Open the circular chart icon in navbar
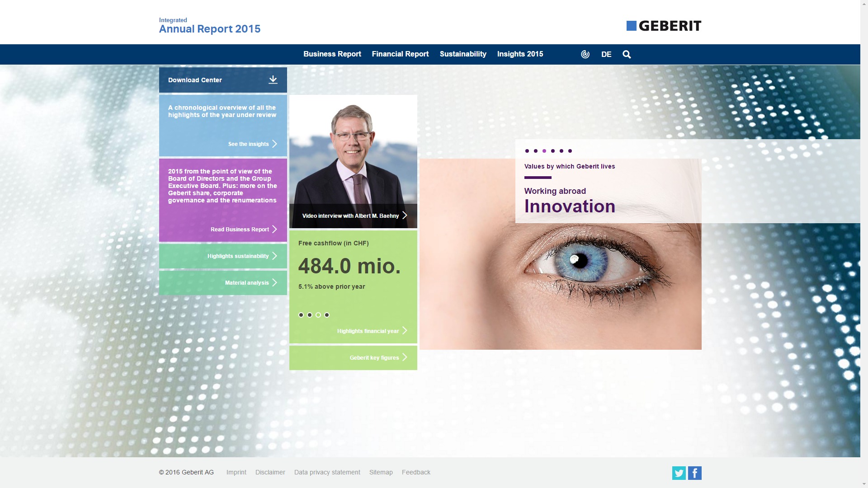 pos(585,54)
